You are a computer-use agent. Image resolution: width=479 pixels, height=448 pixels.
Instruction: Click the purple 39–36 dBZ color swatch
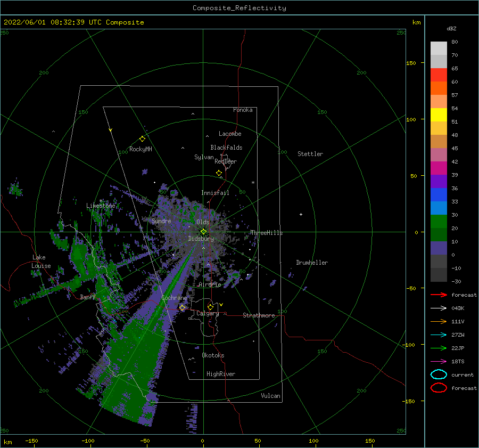tap(439, 182)
